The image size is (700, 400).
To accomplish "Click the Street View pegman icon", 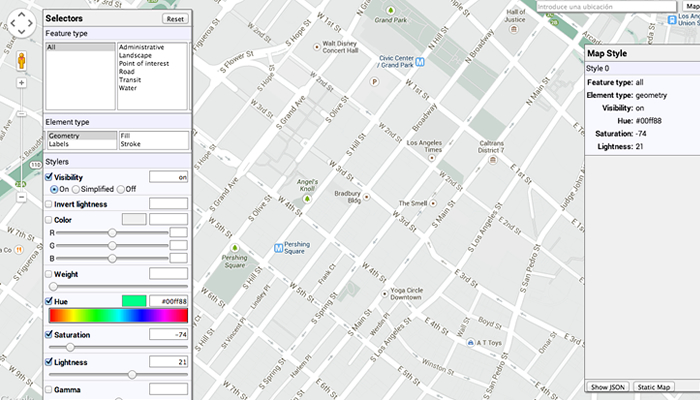I will (20, 61).
